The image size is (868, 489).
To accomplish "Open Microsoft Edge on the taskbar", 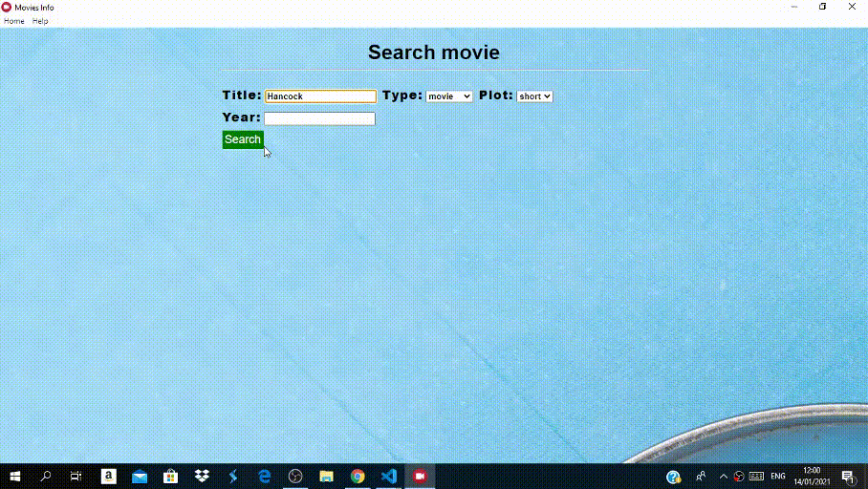I will [265, 477].
